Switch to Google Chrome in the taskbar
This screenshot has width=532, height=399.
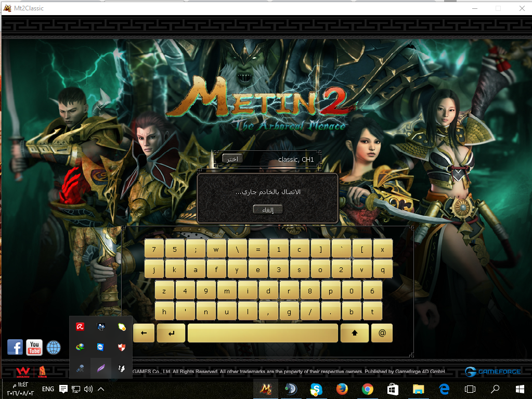pos(368,389)
